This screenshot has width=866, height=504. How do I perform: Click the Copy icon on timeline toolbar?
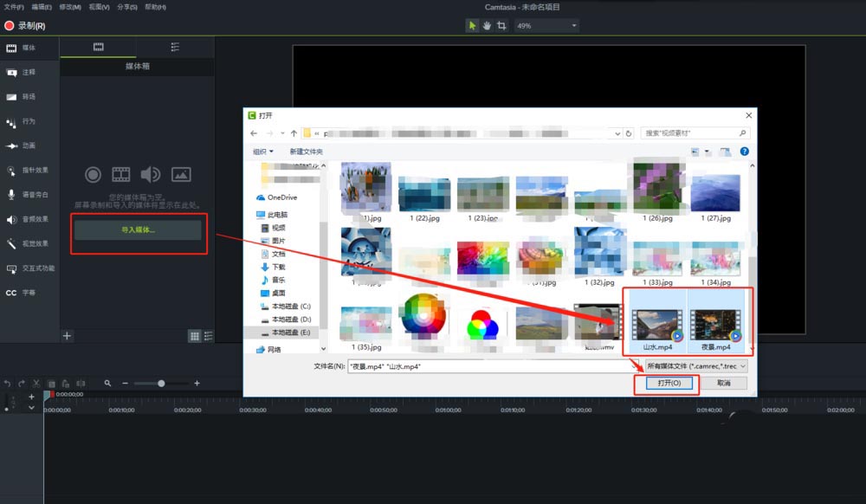click(x=51, y=383)
